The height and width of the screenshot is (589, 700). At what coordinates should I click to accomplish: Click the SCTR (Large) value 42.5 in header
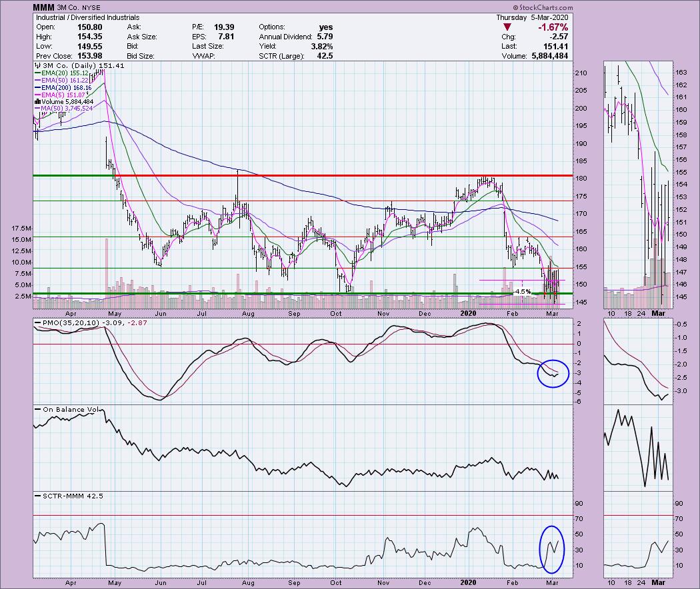(x=325, y=56)
